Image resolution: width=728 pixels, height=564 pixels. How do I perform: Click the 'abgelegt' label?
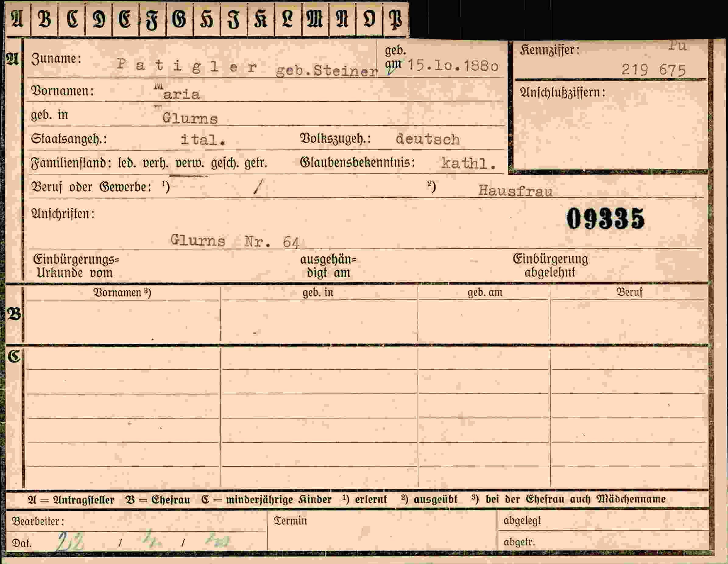point(522,521)
